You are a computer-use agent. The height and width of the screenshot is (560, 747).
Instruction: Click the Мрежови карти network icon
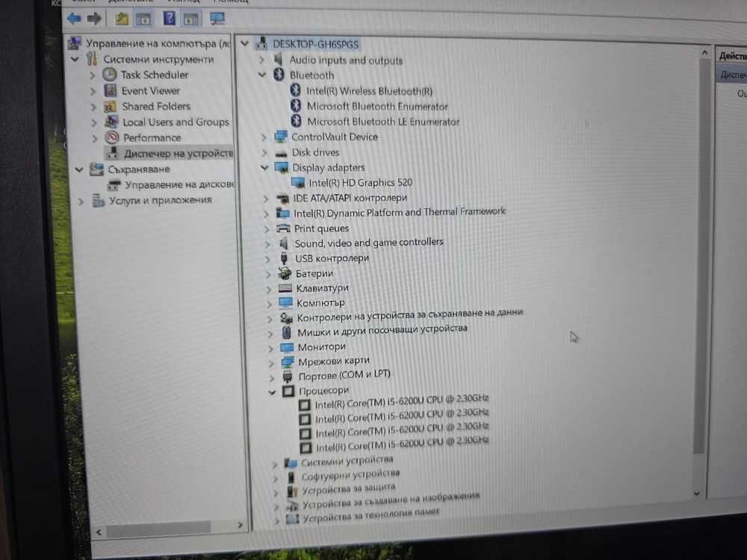pyautogui.click(x=288, y=362)
